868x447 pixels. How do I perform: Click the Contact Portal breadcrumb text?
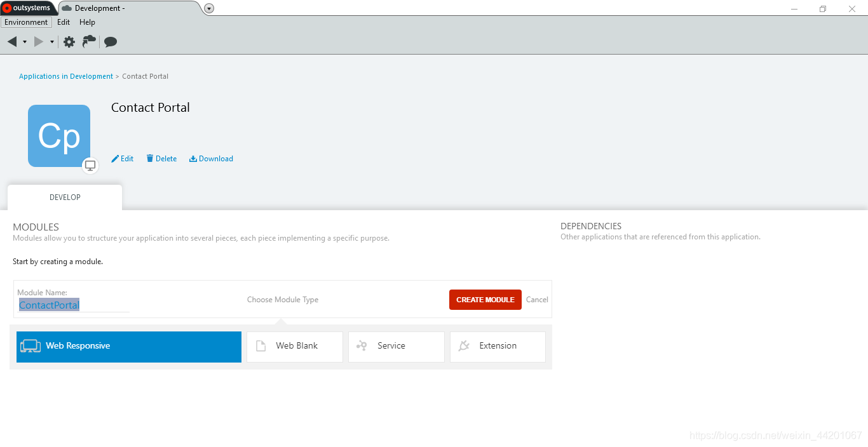coord(146,76)
